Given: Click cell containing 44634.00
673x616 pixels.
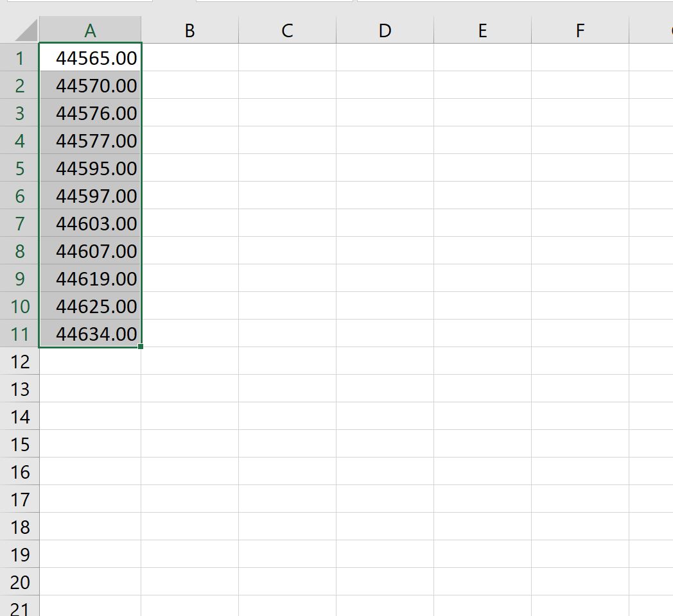Looking at the screenshot, I should (90, 333).
